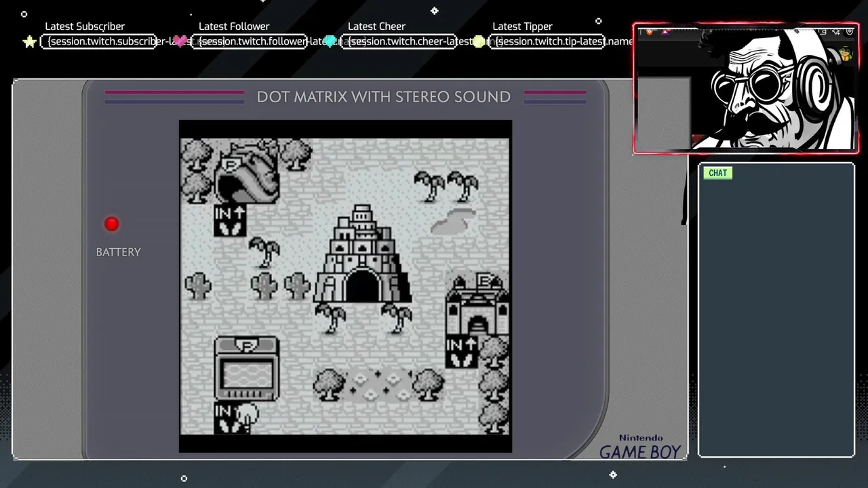
Task: Click the DOT MATRIX WITH STEREO SOUND text
Action: click(x=384, y=97)
